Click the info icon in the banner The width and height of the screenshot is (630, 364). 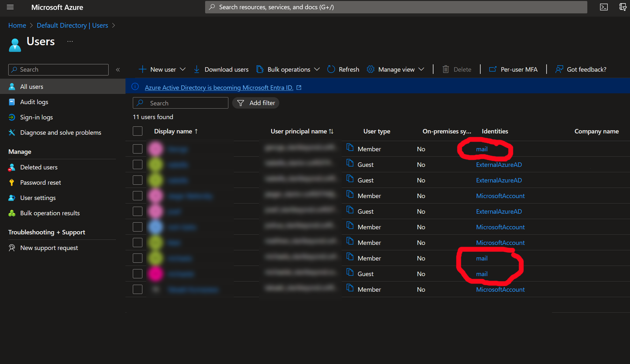point(135,87)
